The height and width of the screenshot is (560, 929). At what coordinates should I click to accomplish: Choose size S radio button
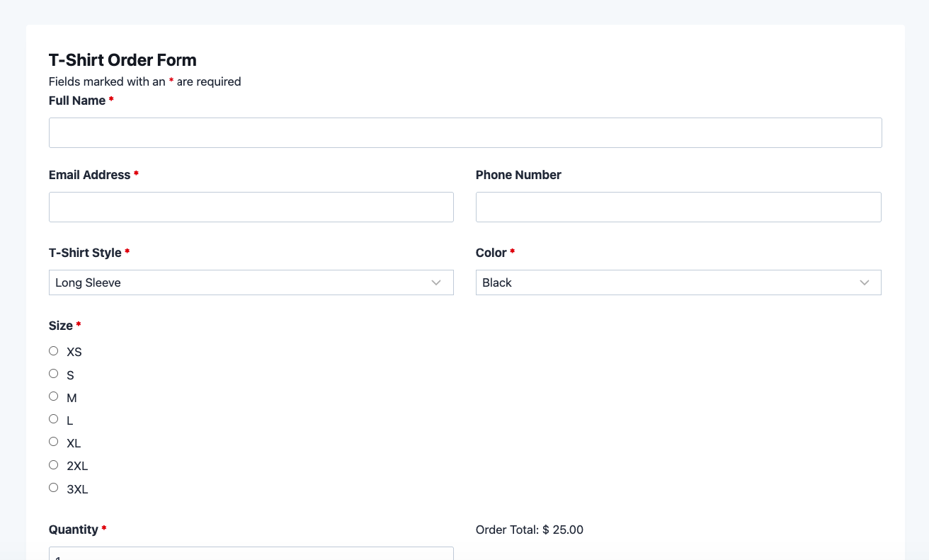coord(54,374)
